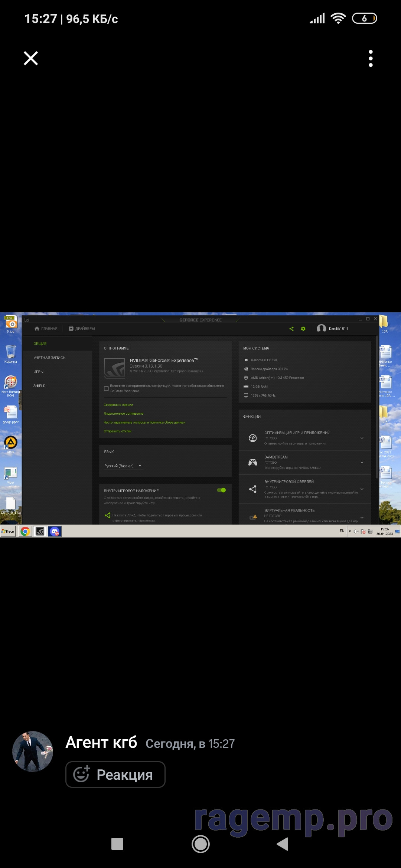Click the NVIDIA logo in О ПРОГРАММЕ

115,368
